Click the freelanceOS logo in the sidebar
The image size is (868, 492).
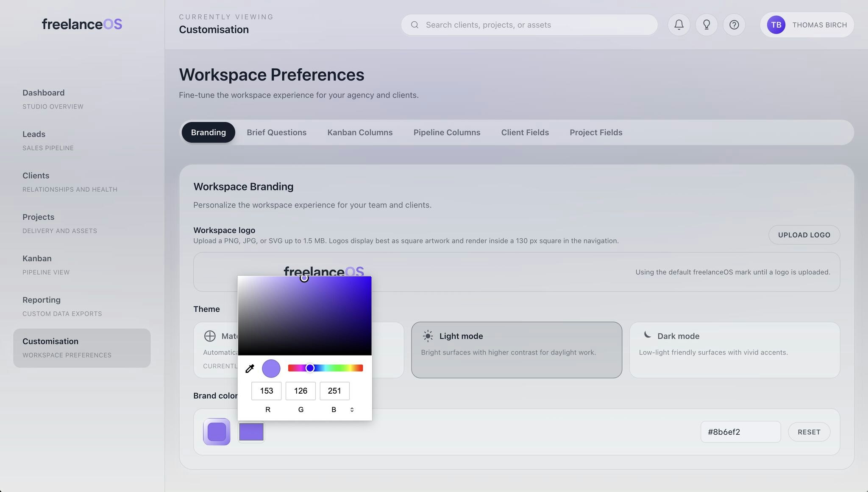tap(81, 24)
